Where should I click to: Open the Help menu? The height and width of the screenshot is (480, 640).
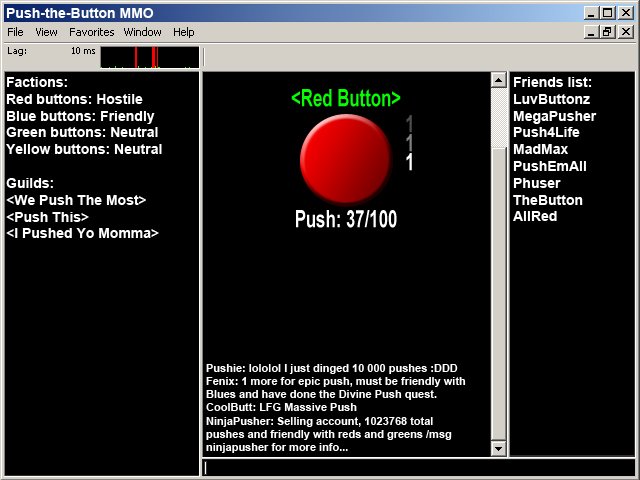[183, 32]
